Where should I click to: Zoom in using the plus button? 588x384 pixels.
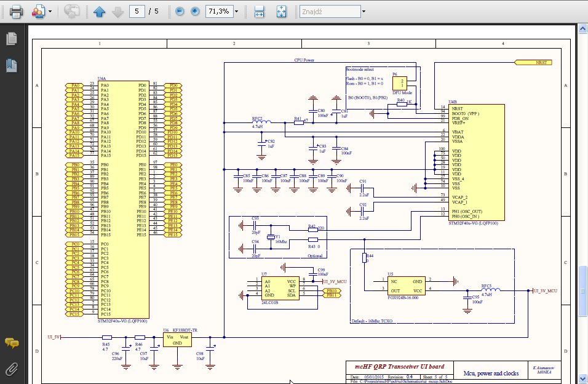195,11
